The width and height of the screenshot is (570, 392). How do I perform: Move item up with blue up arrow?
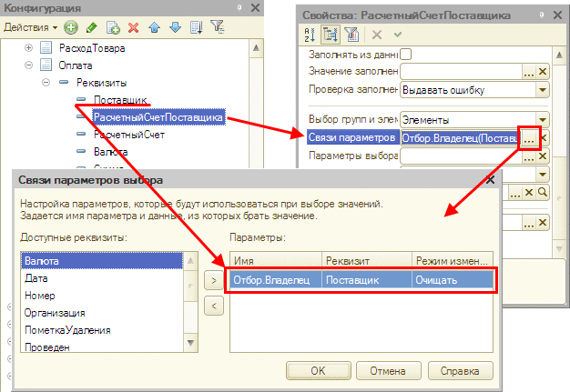pos(155,27)
